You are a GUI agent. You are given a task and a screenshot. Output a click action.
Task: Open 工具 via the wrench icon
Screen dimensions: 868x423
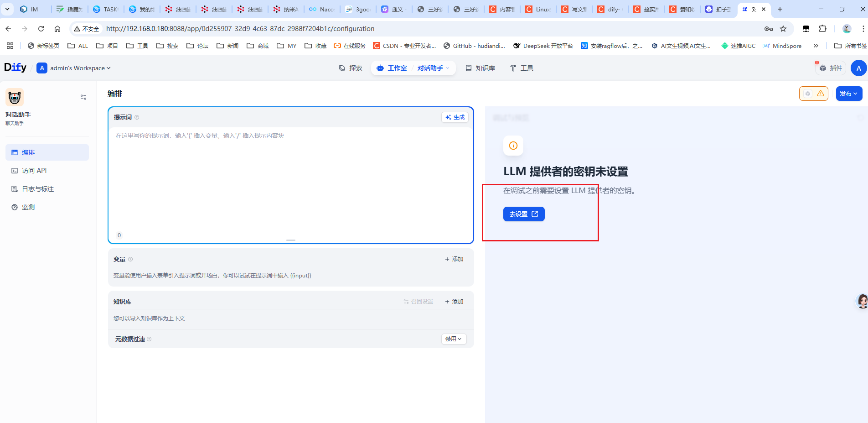coord(522,68)
